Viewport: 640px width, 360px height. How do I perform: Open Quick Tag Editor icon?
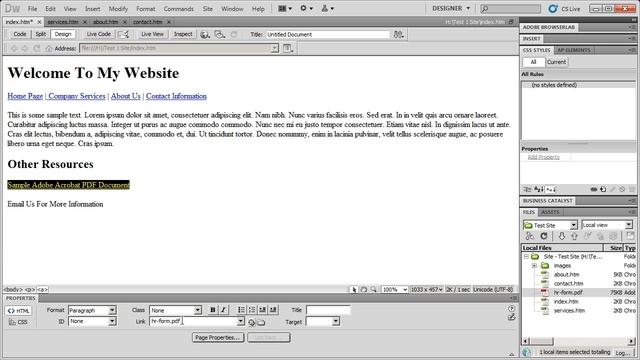511,317
